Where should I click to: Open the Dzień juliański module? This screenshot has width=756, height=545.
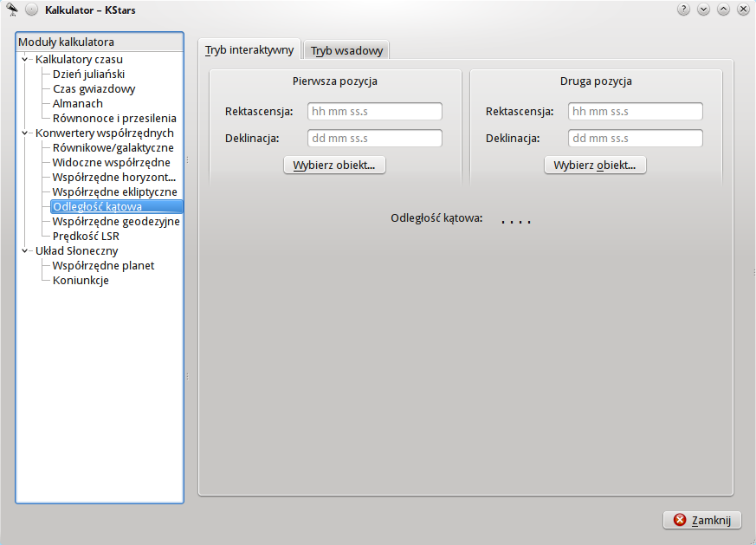88,74
